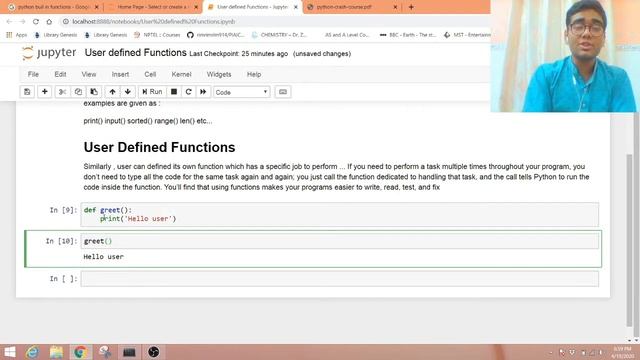
Task: Click the taskbar clock
Action: coord(622,352)
